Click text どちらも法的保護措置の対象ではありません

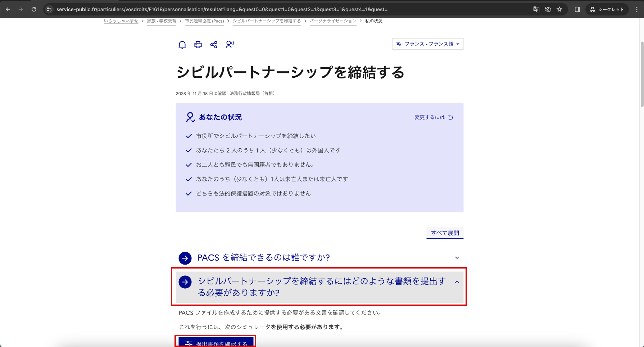point(253,193)
